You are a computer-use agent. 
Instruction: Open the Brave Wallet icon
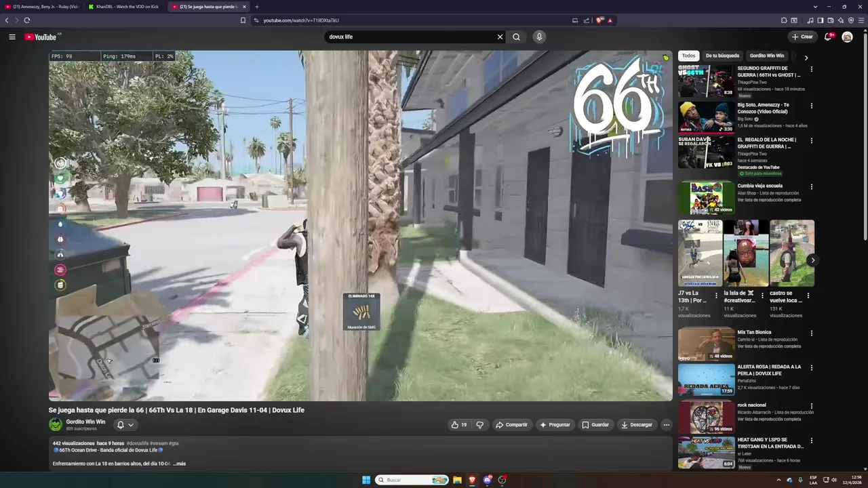pyautogui.click(x=830, y=20)
